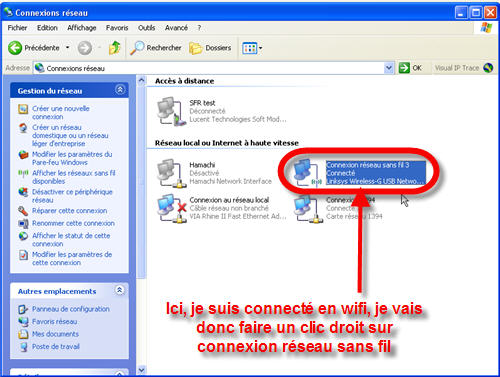Click Désactiver ce périphérique réseau link
Viewport: 500px width, 377px height.
click(72, 196)
